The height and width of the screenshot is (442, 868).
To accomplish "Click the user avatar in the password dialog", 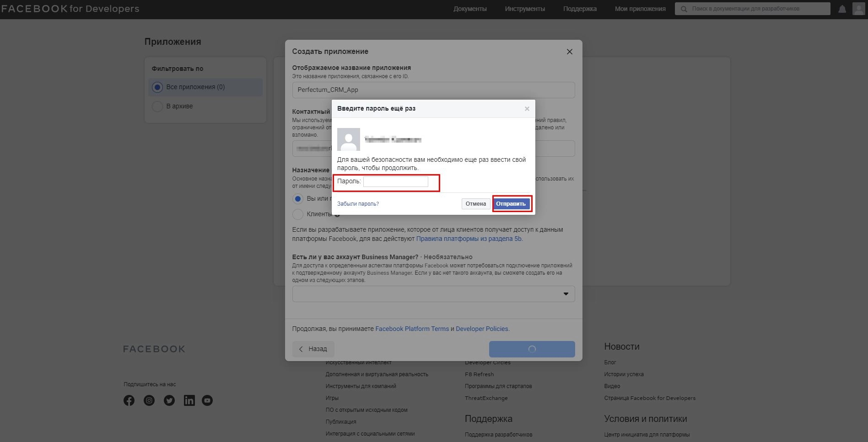I will [x=349, y=139].
